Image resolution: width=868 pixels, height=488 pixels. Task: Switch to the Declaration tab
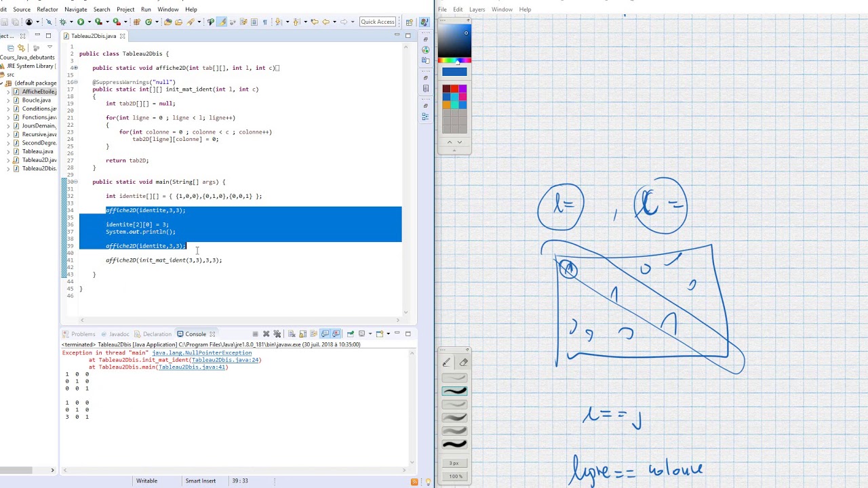pos(153,334)
